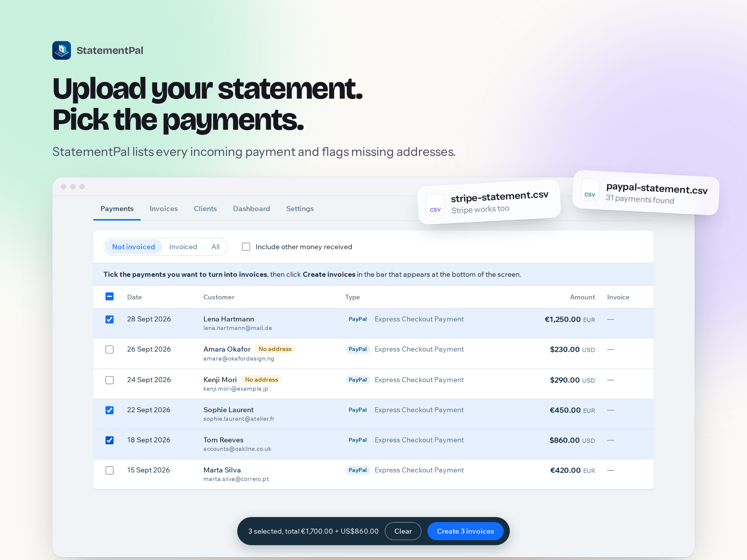
Task: Click the date 22 Sept 2026
Action: coord(148,410)
